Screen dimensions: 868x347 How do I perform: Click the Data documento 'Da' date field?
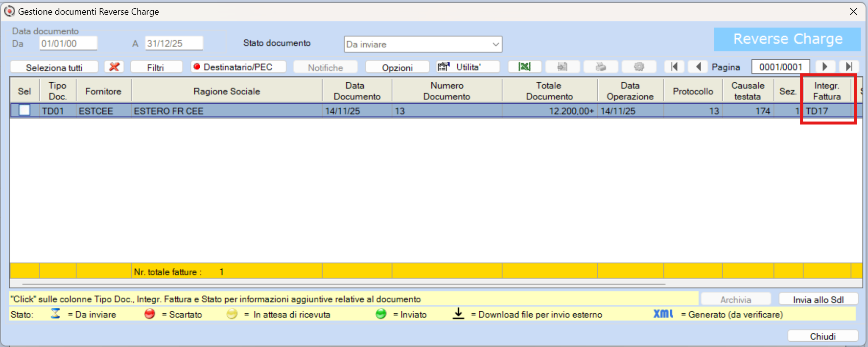pyautogui.click(x=68, y=44)
